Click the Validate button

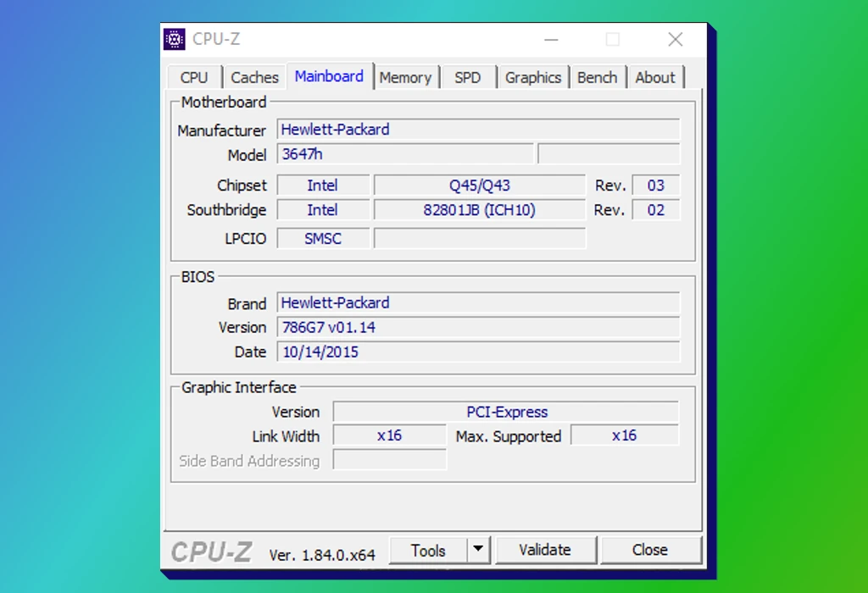[545, 550]
